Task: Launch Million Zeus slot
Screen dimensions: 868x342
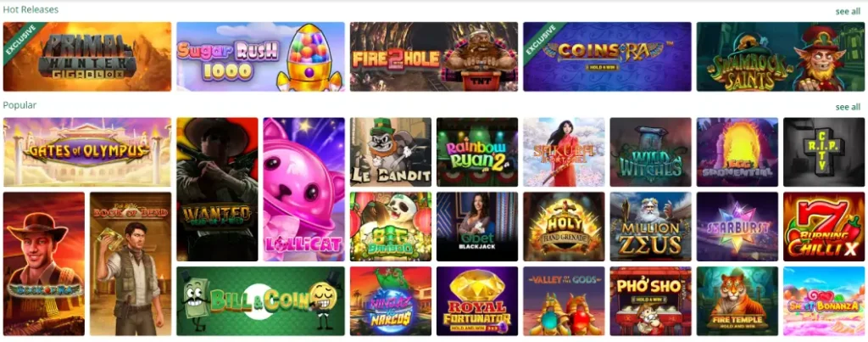Action: point(650,226)
